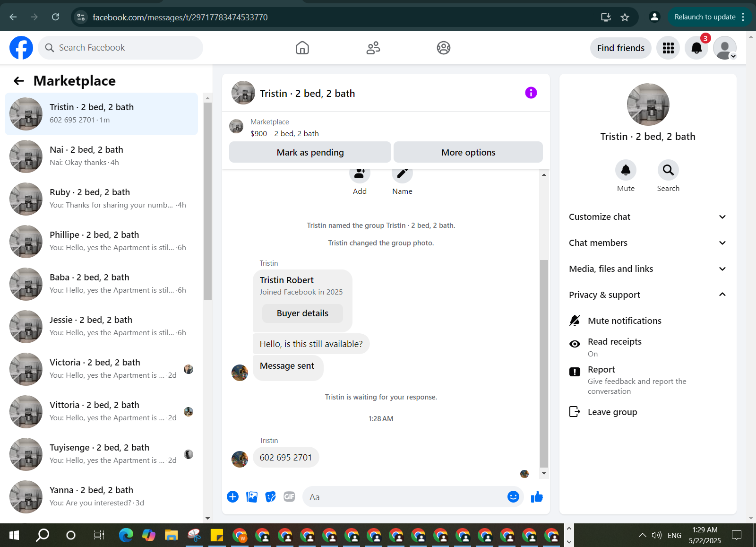Click the large Tristin group photo in info panel
756x547 pixels.
tap(648, 105)
